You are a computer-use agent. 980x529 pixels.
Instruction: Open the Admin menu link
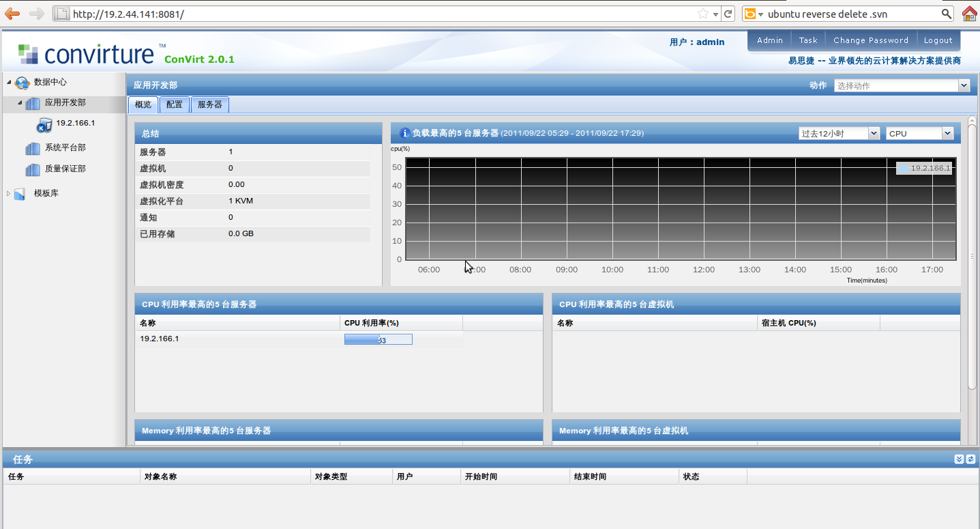coord(770,40)
